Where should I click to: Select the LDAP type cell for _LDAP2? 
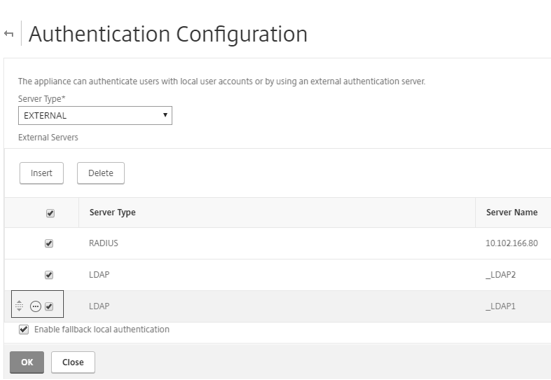pos(99,275)
